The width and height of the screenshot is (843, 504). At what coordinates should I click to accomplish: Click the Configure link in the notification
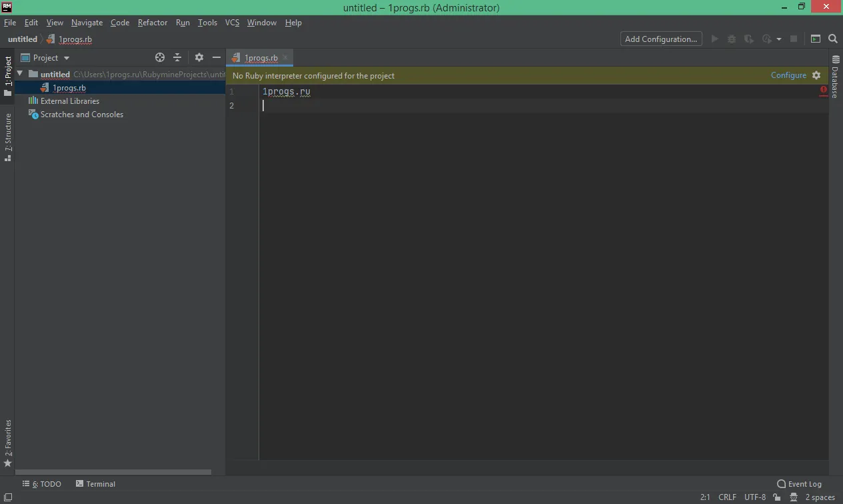click(788, 75)
